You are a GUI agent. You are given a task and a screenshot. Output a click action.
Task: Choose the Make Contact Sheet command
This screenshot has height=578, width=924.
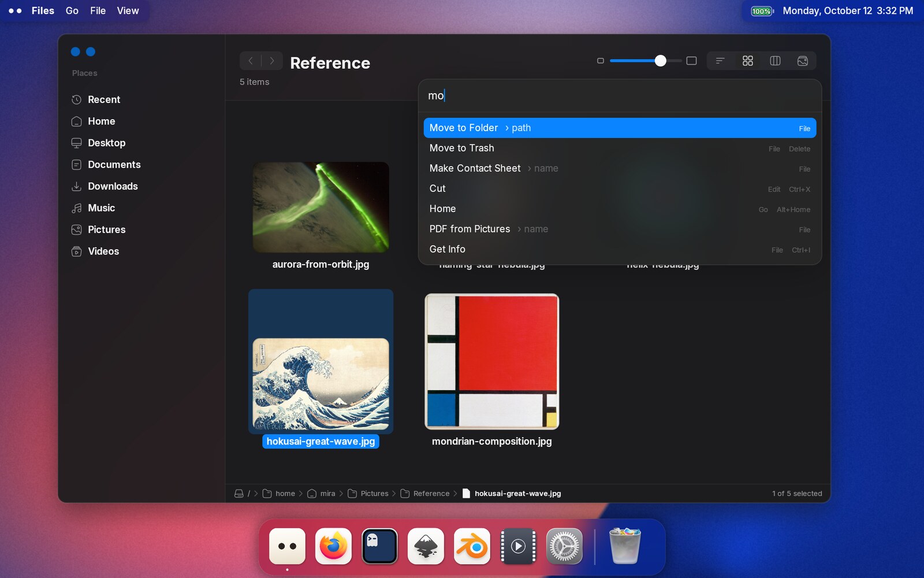(620, 168)
